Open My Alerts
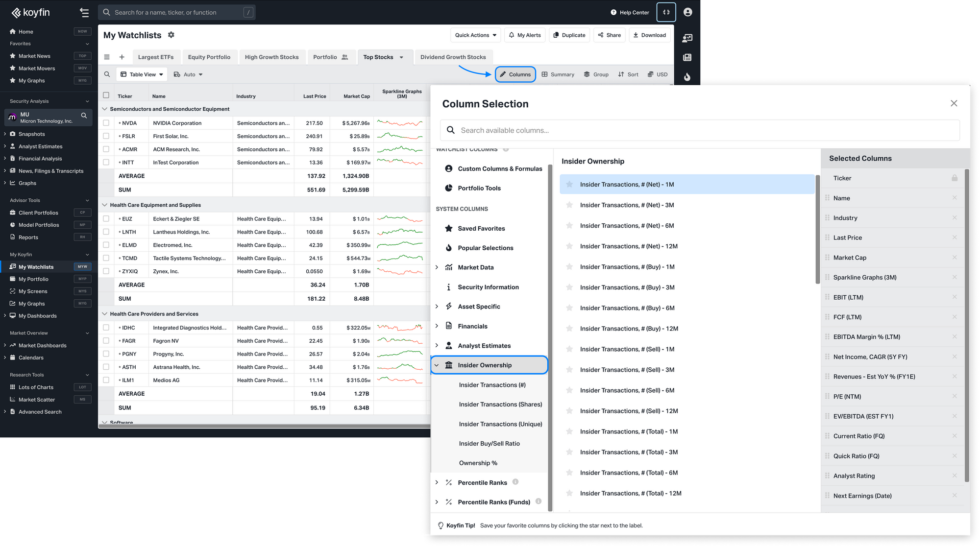This screenshot has height=547, width=980. point(524,35)
